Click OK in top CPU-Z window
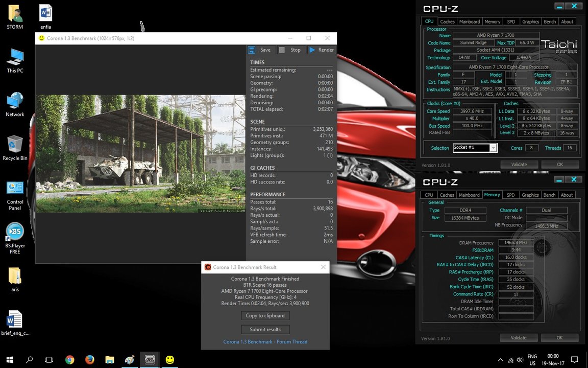 click(x=560, y=165)
